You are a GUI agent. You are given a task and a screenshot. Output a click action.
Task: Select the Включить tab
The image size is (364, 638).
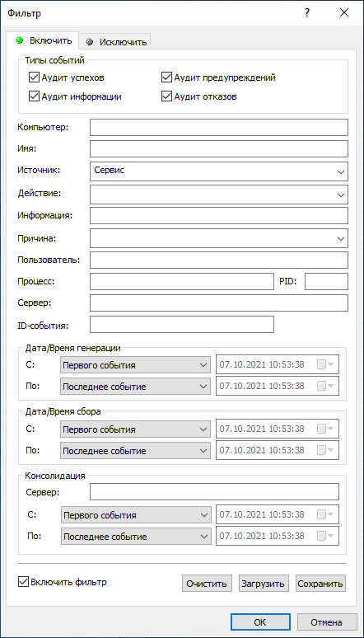tap(43, 40)
